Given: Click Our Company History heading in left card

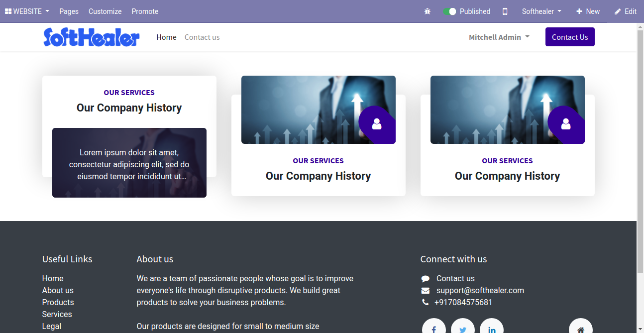Looking at the screenshot, I should coord(129,108).
